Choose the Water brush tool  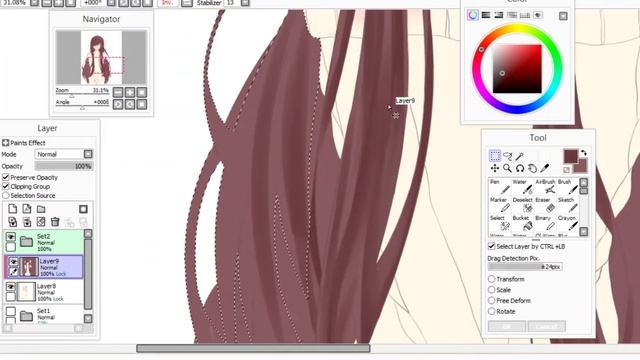click(522, 187)
